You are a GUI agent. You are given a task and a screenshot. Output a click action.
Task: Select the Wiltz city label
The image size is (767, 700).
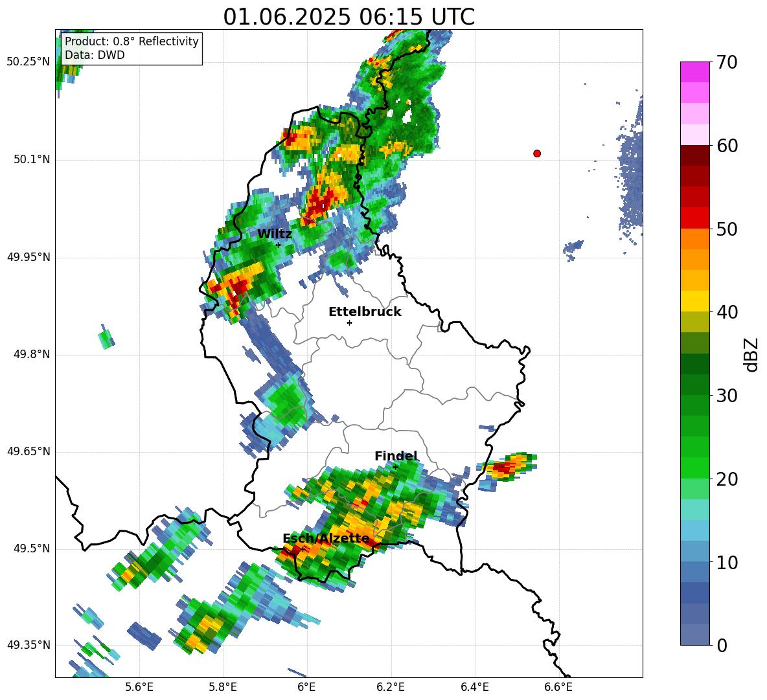(275, 234)
